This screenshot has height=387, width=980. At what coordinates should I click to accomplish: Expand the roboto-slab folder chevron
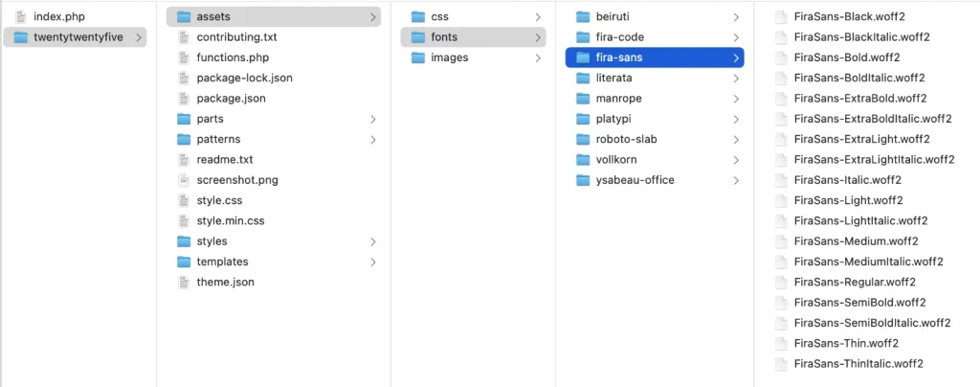point(736,140)
